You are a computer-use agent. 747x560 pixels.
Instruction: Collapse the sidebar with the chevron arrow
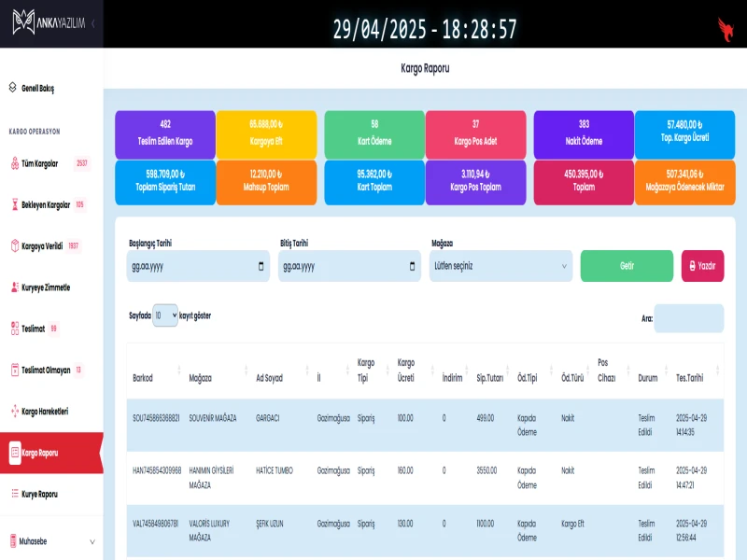tap(92, 21)
